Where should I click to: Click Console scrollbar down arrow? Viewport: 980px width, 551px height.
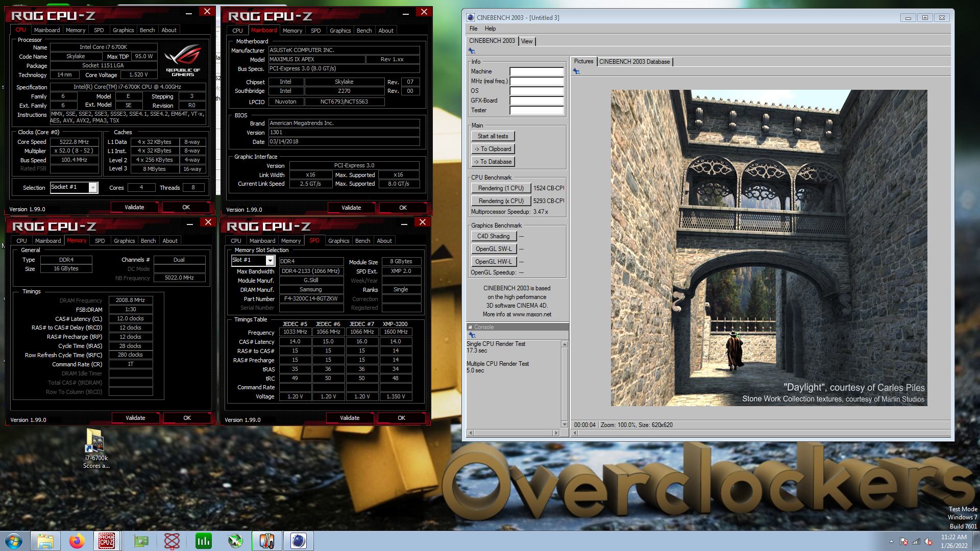pyautogui.click(x=565, y=424)
